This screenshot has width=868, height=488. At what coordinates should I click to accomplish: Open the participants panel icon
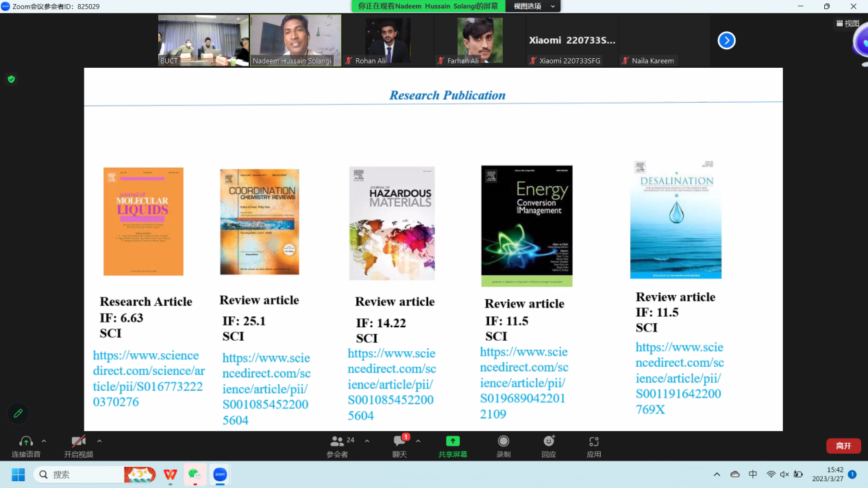pyautogui.click(x=336, y=441)
